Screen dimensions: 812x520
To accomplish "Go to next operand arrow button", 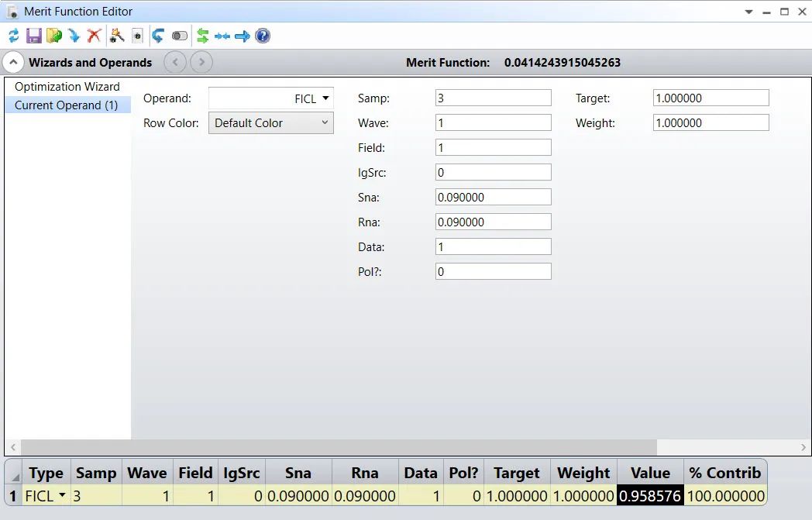I will point(201,63).
